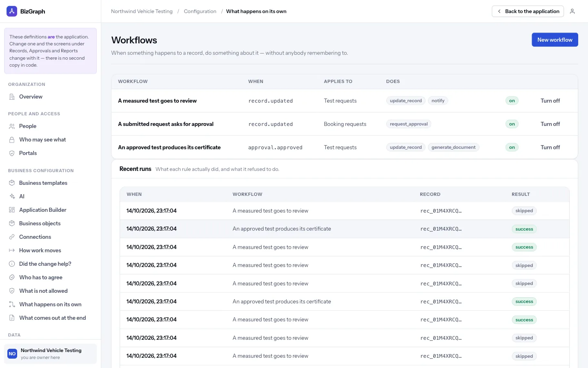Click Booking requests in Applies To column
This screenshot has width=588, height=368.
click(x=345, y=124)
